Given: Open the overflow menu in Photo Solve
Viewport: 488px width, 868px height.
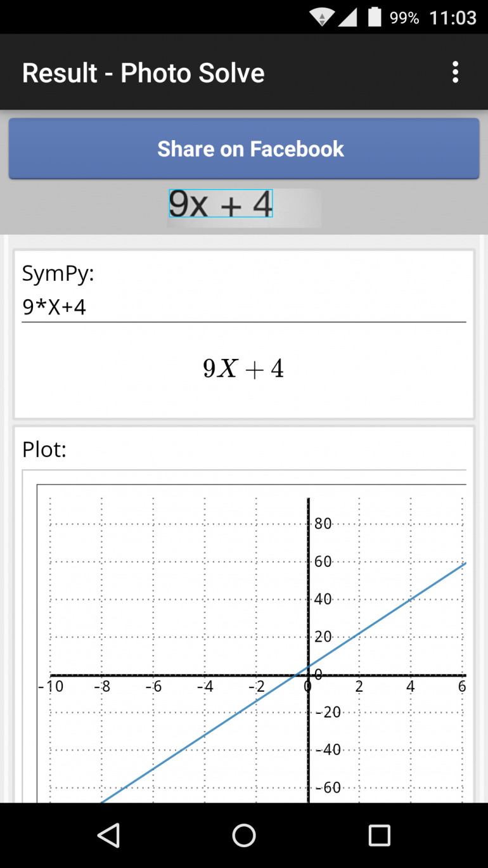Looking at the screenshot, I should 455,72.
